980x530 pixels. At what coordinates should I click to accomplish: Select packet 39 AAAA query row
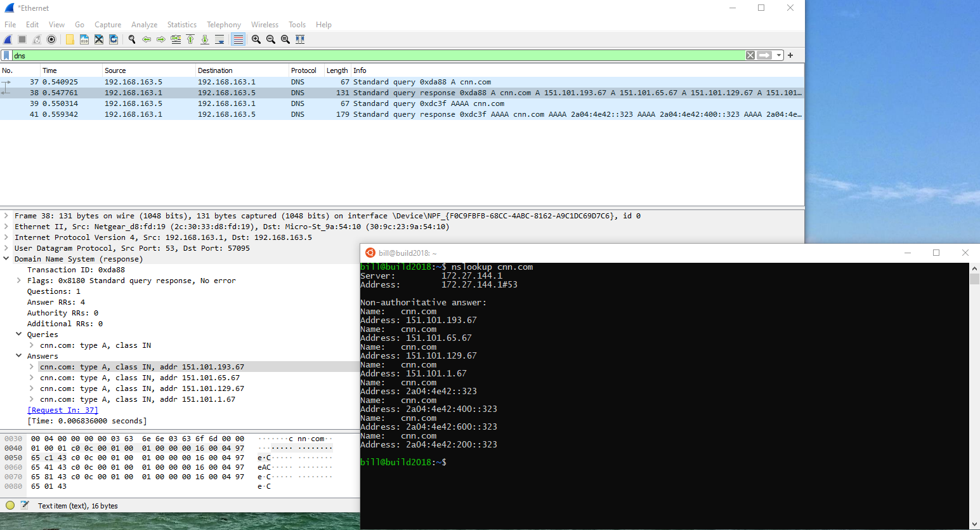pos(402,103)
